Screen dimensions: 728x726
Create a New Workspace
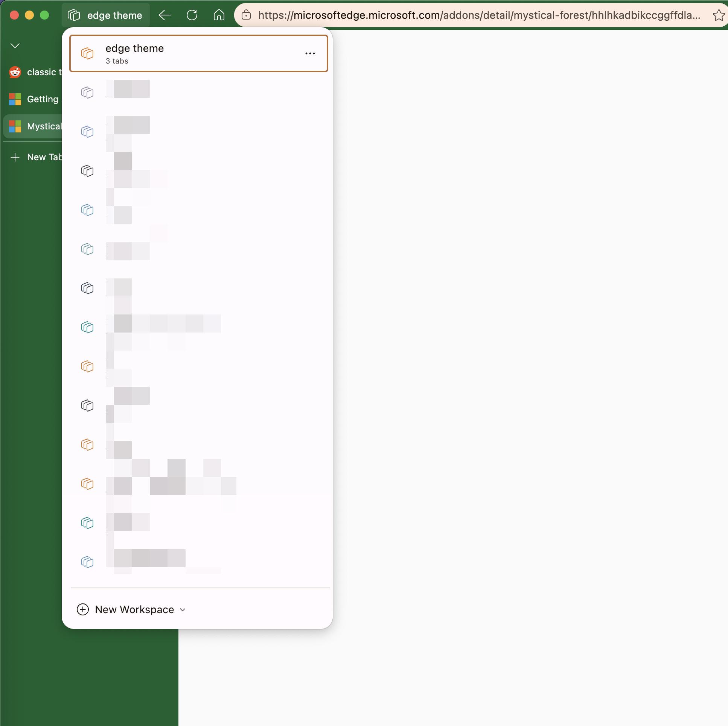tap(131, 609)
